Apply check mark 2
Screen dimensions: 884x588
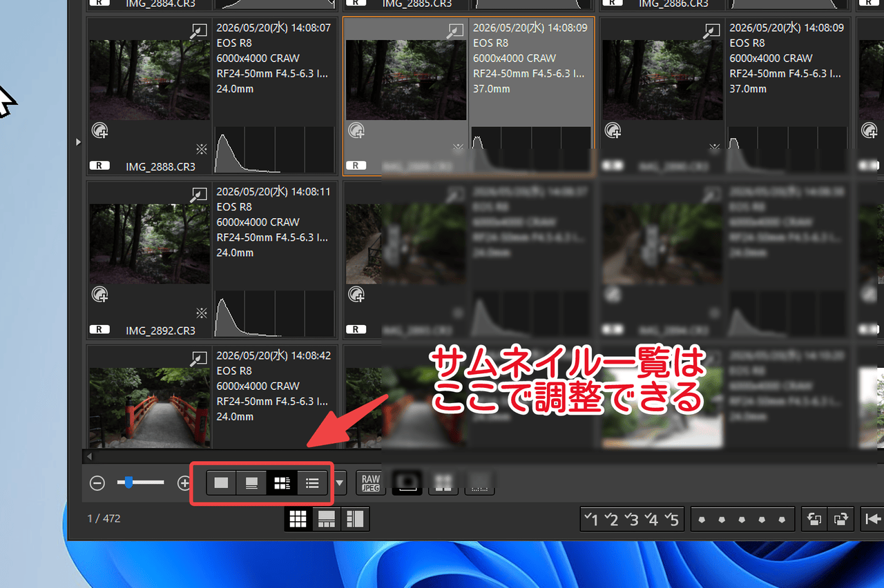tap(611, 520)
